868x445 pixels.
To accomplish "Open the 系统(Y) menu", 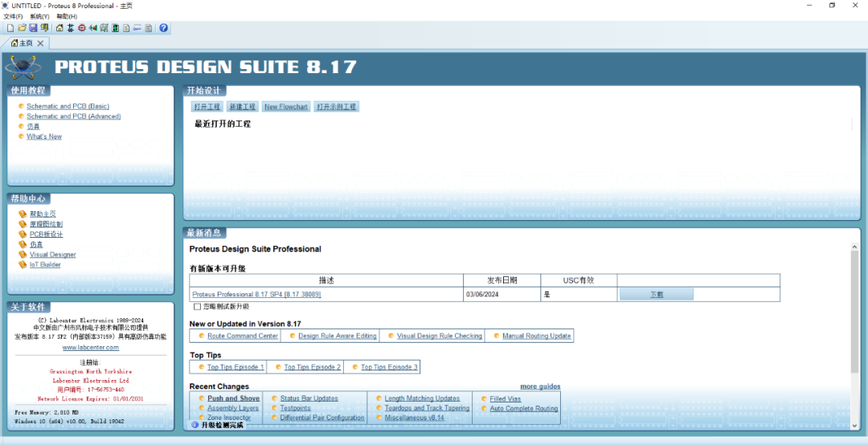I will (39, 16).
